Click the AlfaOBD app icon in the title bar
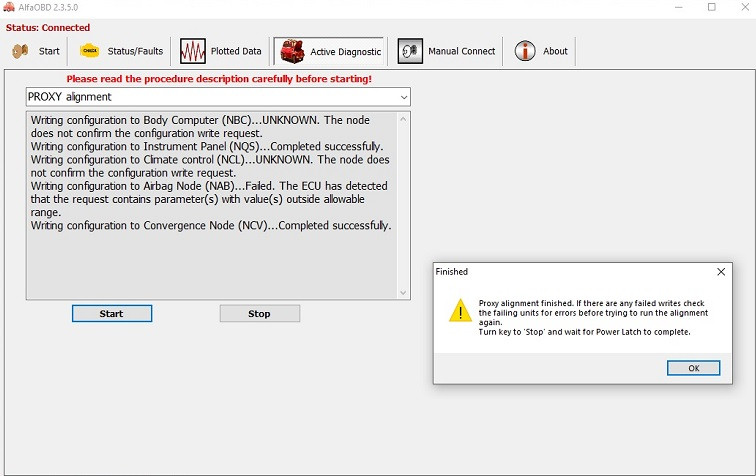The height and width of the screenshot is (476, 756). coord(10,7)
